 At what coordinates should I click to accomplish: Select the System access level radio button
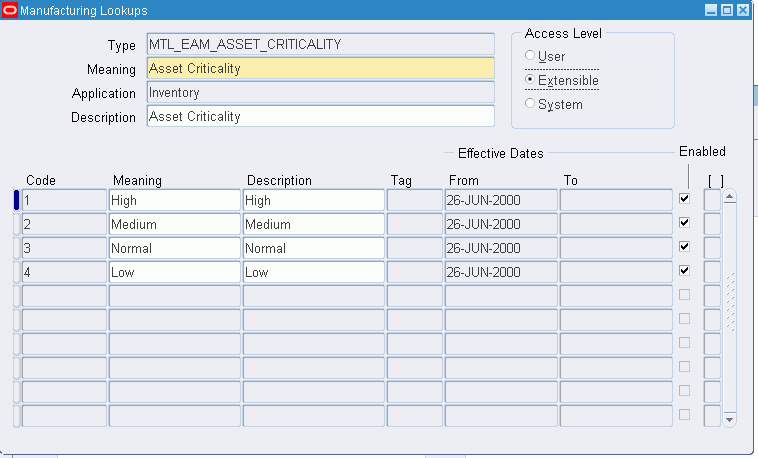530,103
